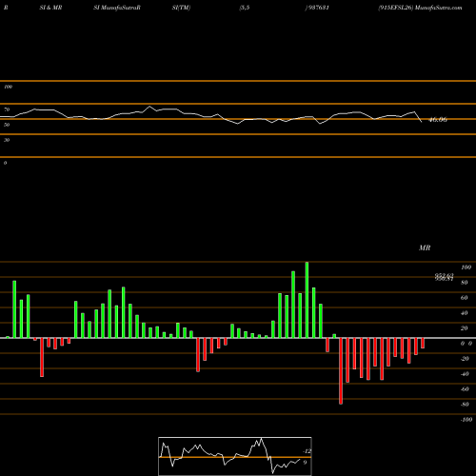Open the mini overview chart thumbnail

(x=235, y=456)
